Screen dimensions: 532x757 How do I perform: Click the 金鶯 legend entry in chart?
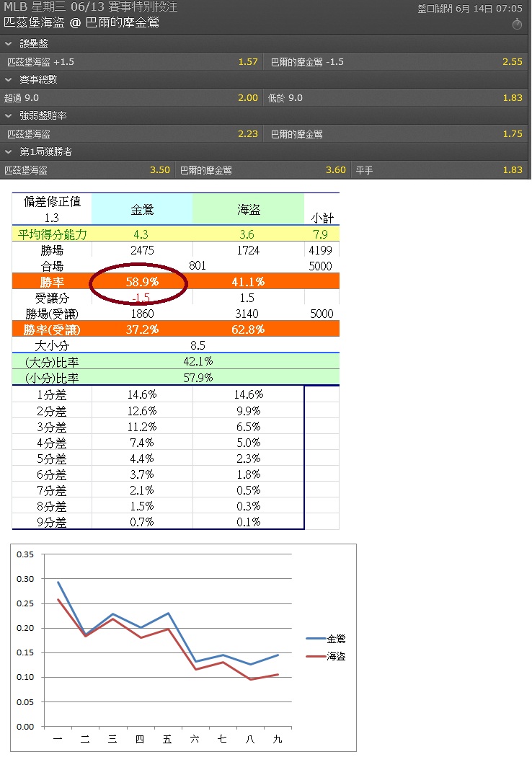coord(326,639)
